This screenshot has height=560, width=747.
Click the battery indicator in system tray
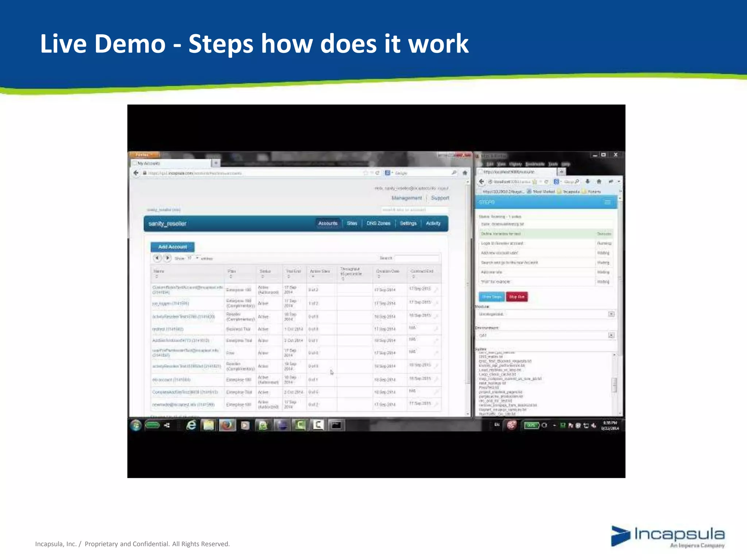pyautogui.click(x=531, y=425)
